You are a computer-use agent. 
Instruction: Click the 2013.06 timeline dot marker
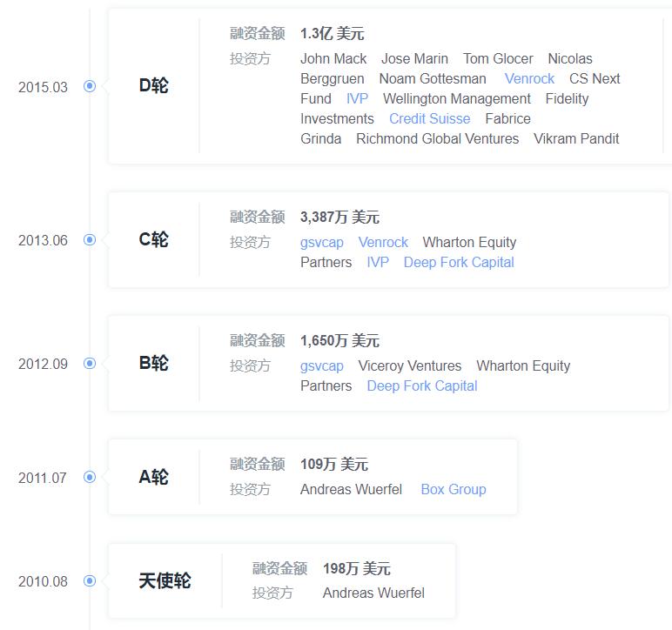pos(90,240)
